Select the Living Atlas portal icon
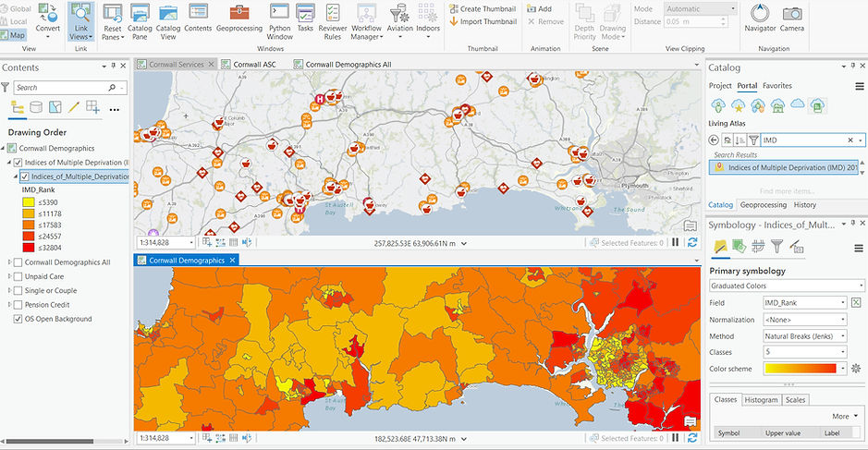Image resolution: width=868 pixels, height=450 pixels. 818,105
